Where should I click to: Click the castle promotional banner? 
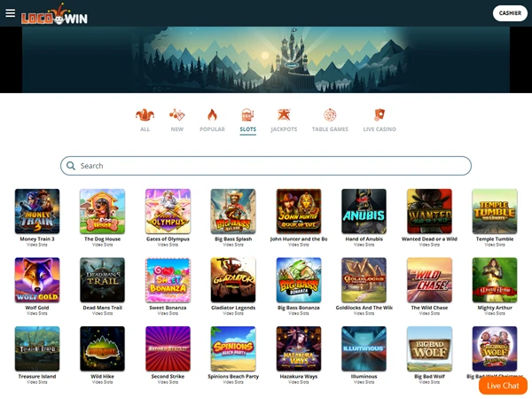(x=266, y=59)
